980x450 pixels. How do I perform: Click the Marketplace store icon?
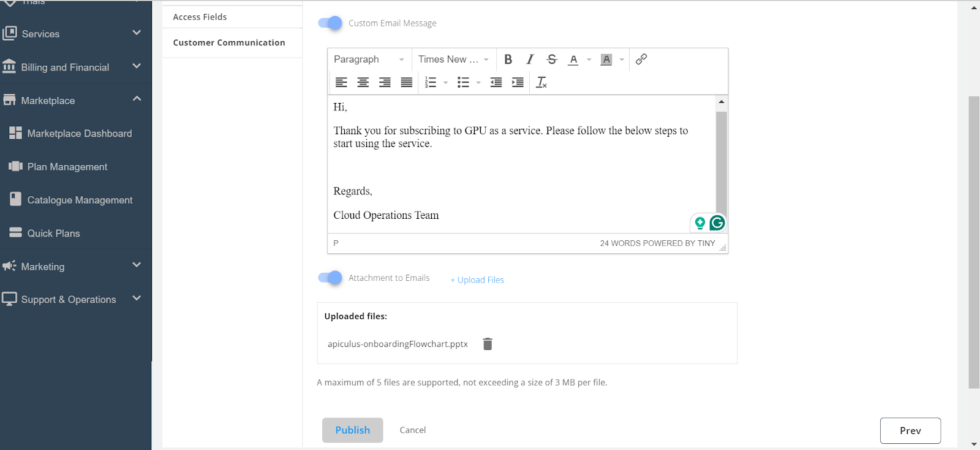9,100
